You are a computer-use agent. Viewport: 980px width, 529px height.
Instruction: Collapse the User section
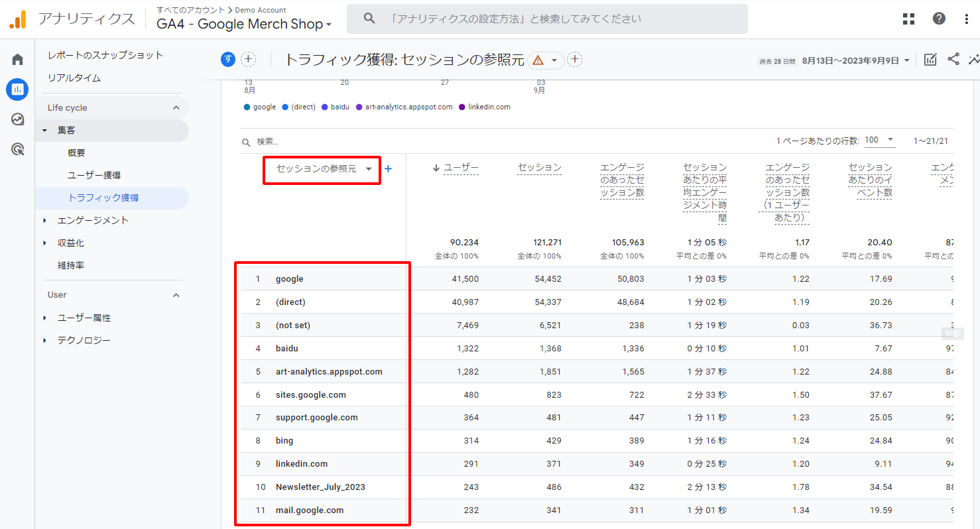click(x=176, y=295)
